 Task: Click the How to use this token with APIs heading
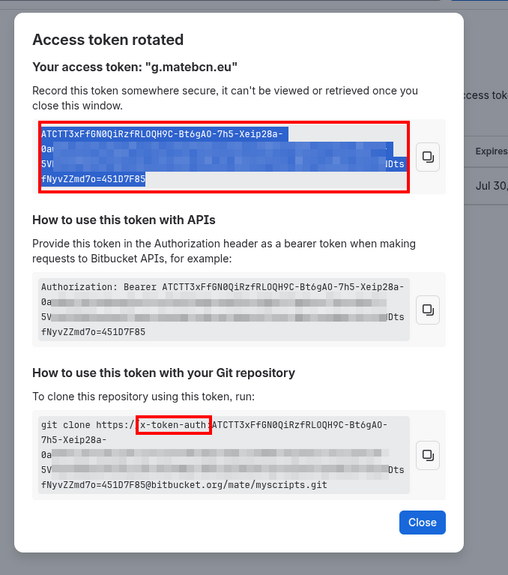click(x=124, y=220)
